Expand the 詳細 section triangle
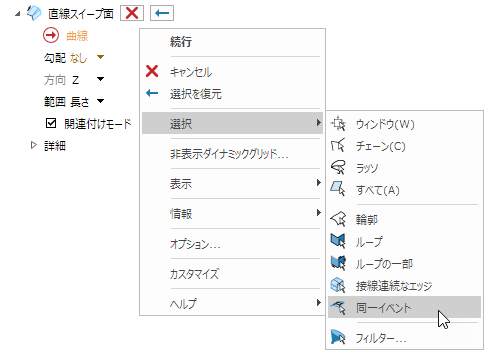The image size is (500, 360). [33, 145]
